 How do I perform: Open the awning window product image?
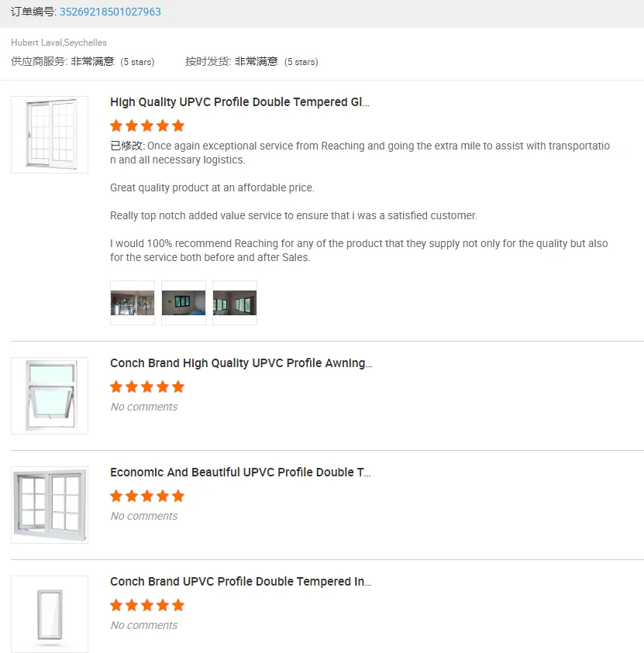(x=50, y=396)
